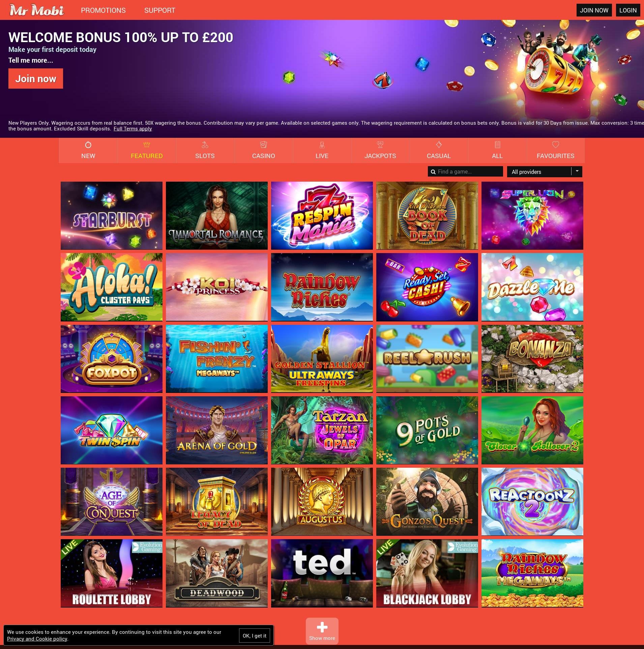Open the NEW games category icon
The image size is (644, 649).
pos(88,145)
